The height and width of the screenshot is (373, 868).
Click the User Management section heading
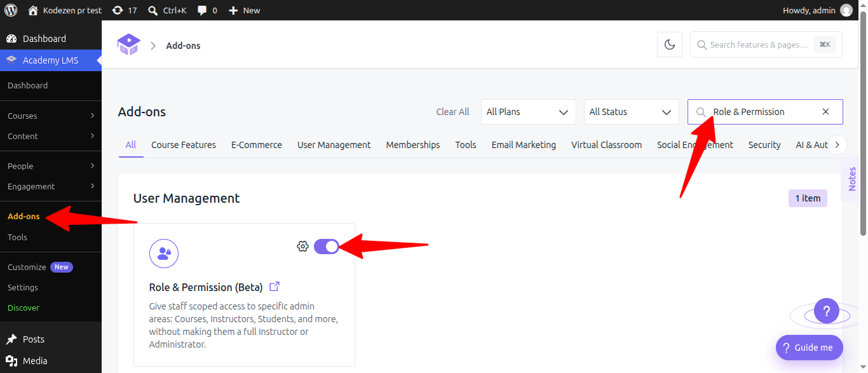(186, 198)
